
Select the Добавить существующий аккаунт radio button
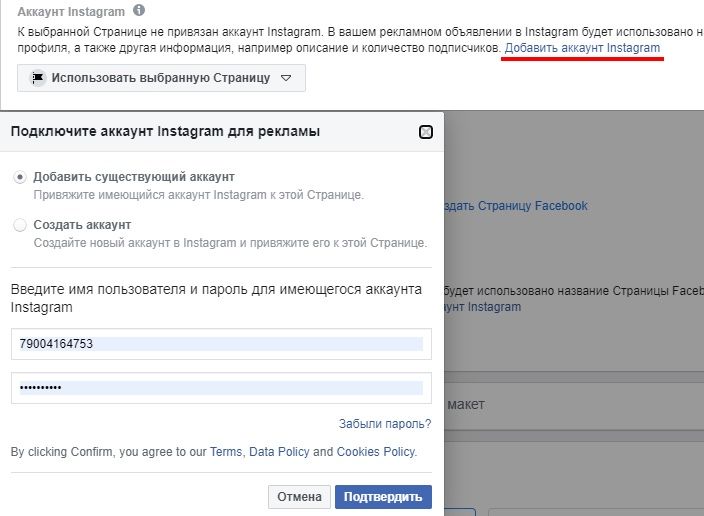(x=20, y=177)
